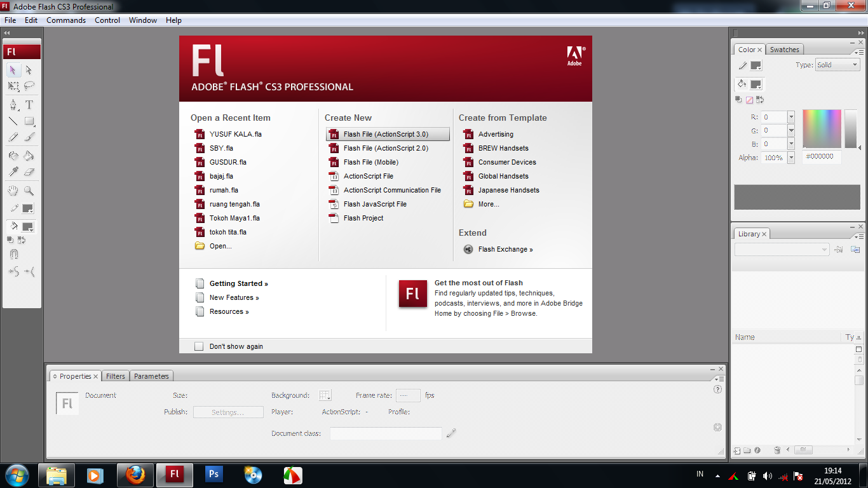
Task: Open Photoshop from the taskbar
Action: click(x=214, y=475)
